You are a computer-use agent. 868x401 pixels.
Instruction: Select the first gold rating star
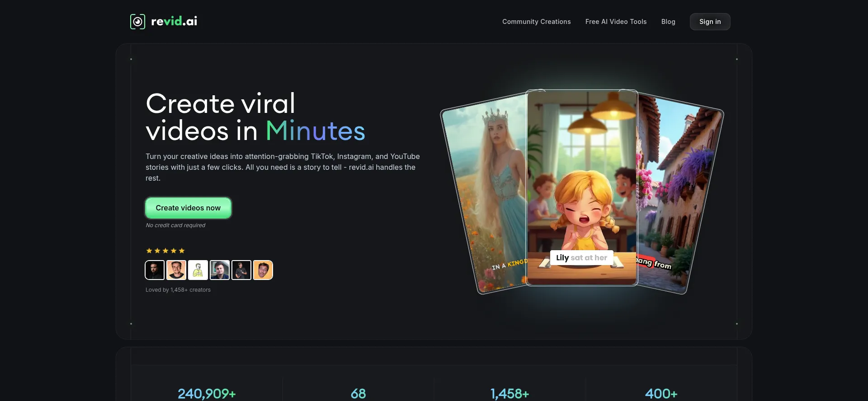pyautogui.click(x=149, y=251)
